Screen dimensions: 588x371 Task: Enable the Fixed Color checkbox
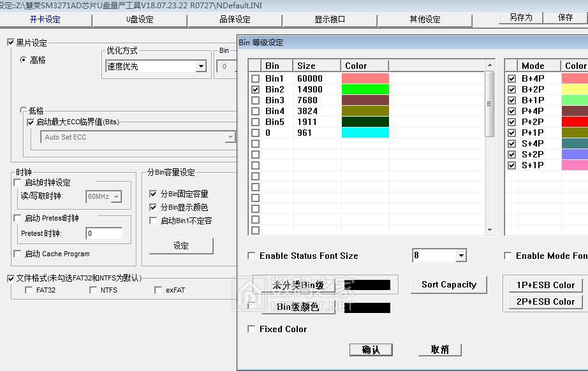(x=251, y=330)
